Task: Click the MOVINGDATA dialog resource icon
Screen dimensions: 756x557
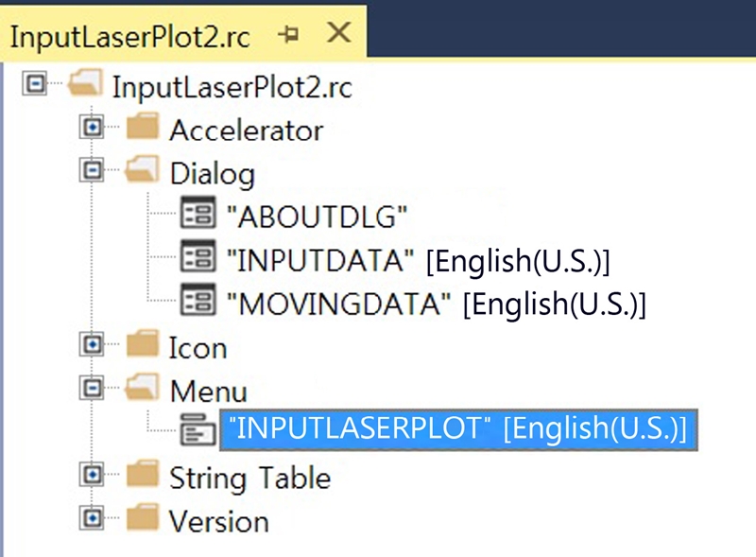Action: tap(198, 302)
